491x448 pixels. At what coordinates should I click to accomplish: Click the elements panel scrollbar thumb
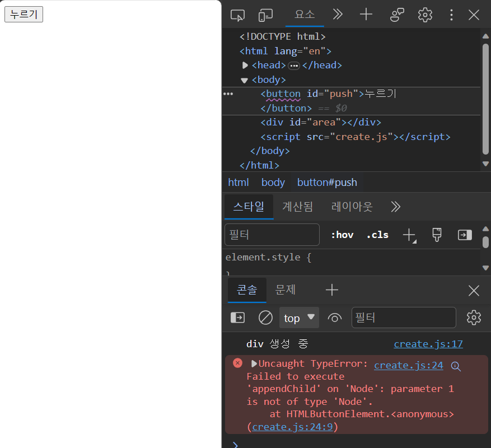click(x=485, y=99)
